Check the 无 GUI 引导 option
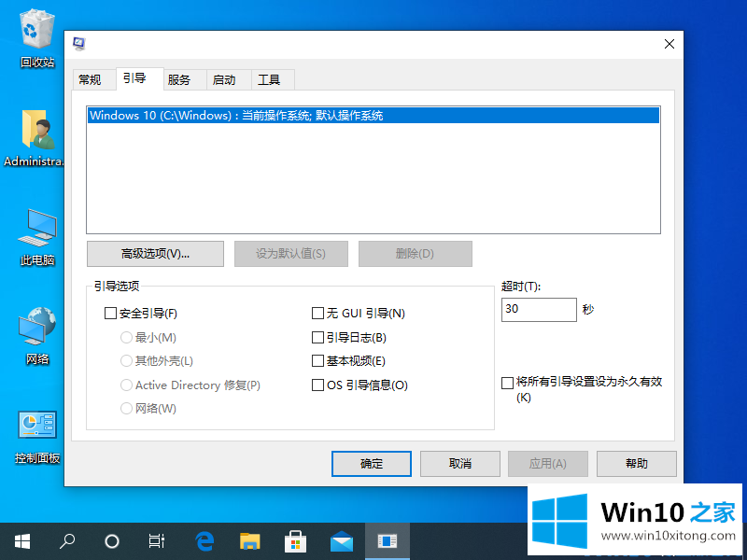 point(317,314)
